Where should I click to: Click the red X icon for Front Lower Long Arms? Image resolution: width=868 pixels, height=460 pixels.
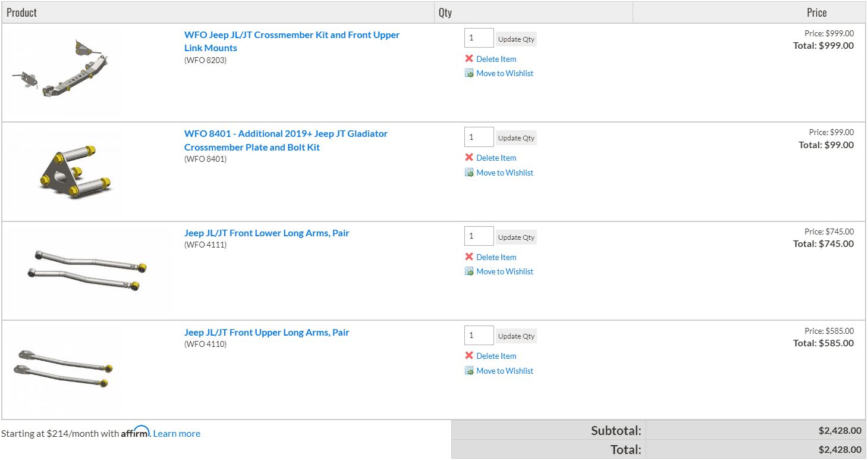click(x=469, y=256)
